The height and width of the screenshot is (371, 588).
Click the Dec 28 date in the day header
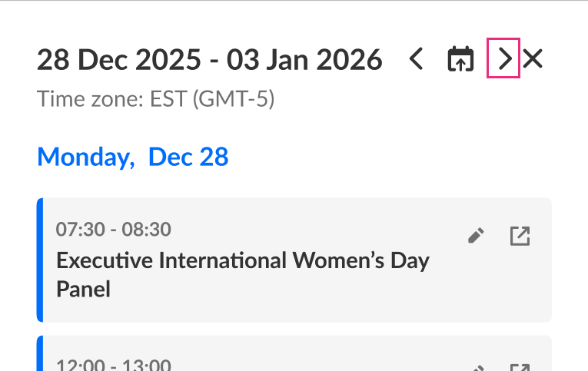pos(188,157)
